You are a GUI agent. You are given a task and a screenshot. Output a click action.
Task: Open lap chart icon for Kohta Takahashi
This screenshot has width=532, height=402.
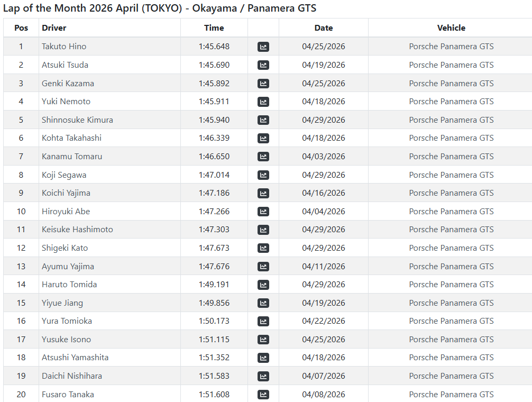point(263,139)
